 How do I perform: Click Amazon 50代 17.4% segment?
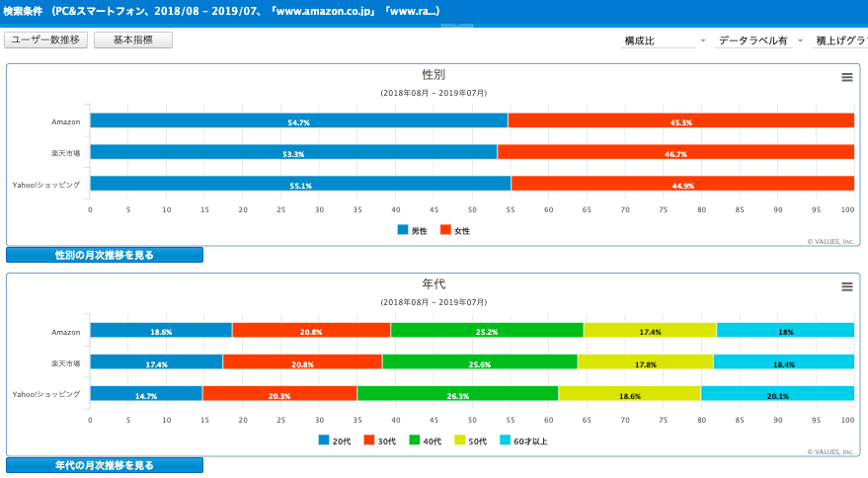pos(650,330)
